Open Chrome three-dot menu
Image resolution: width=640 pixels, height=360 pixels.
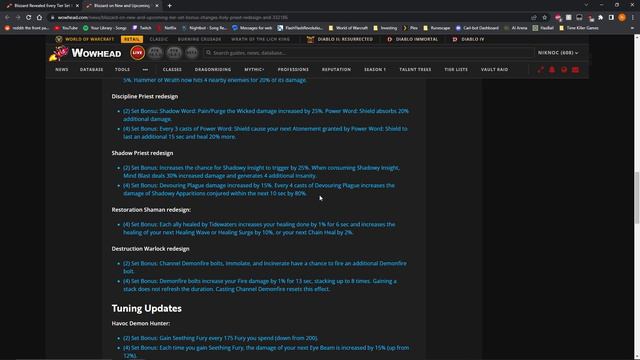tap(633, 18)
